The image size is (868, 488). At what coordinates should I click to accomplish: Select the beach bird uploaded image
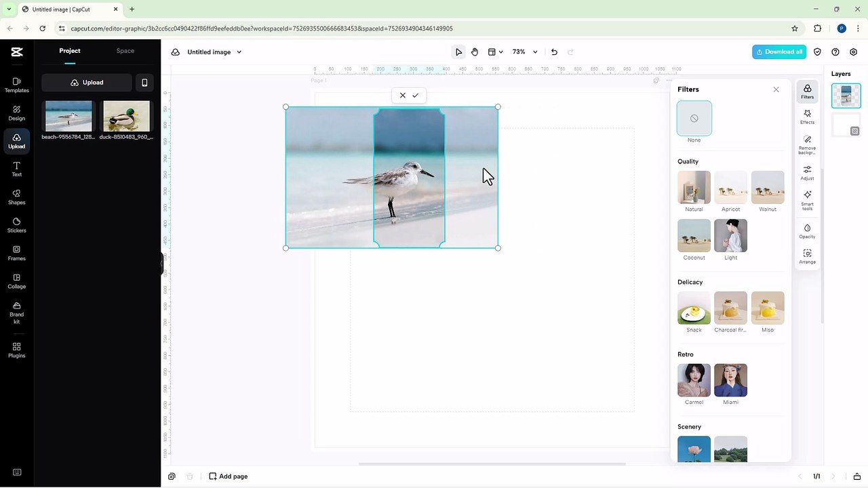coord(68,116)
